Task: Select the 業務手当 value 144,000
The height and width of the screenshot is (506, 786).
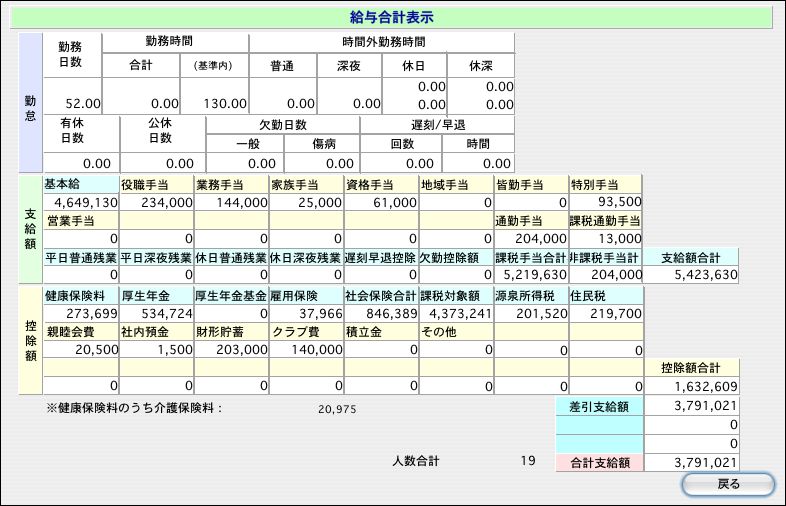Action: (231, 202)
